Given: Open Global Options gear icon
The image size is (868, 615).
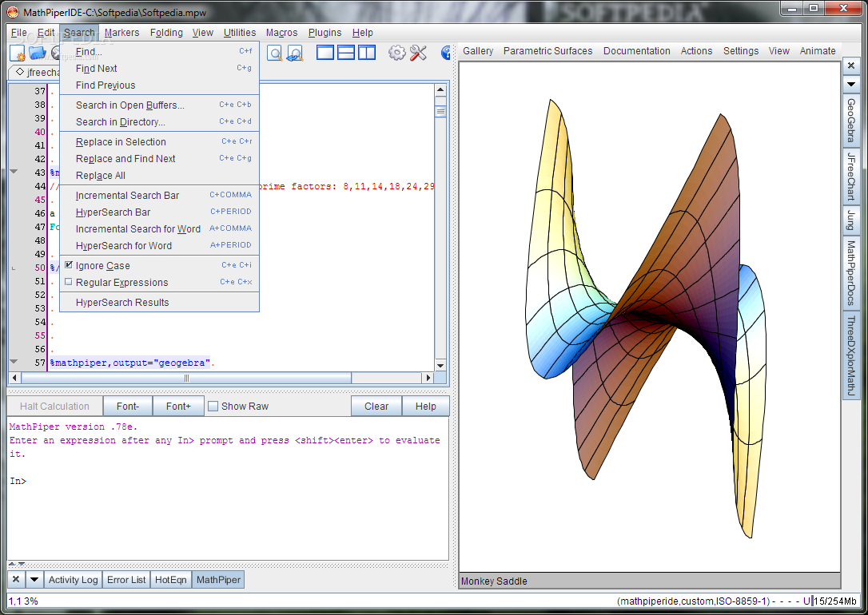Looking at the screenshot, I should click(x=397, y=53).
